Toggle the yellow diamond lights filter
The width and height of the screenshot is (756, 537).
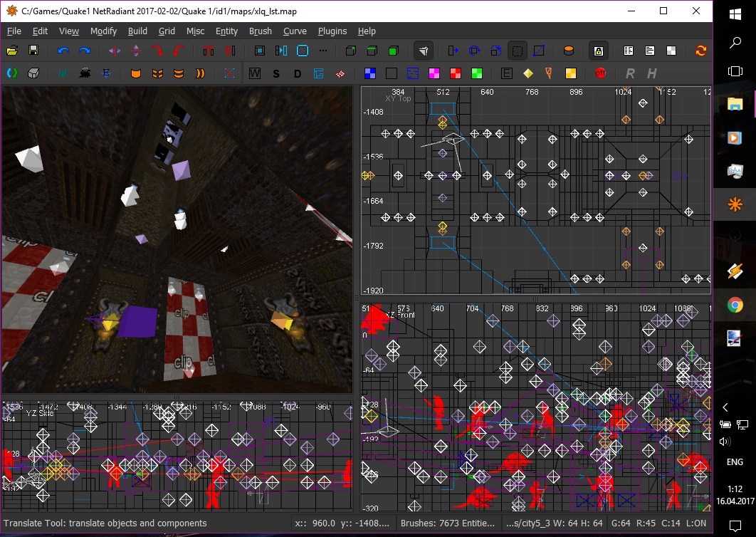[528, 73]
